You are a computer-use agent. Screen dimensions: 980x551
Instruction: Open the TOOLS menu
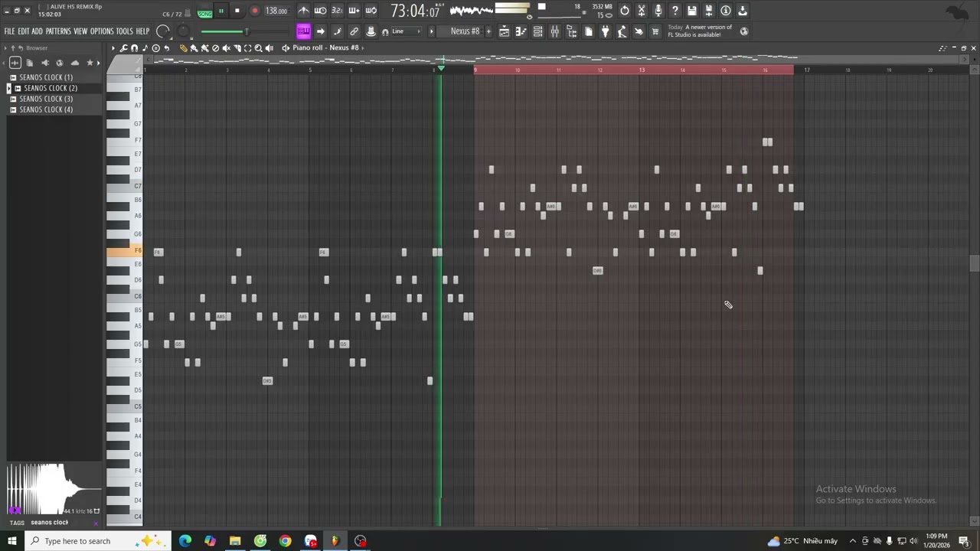[x=125, y=31]
